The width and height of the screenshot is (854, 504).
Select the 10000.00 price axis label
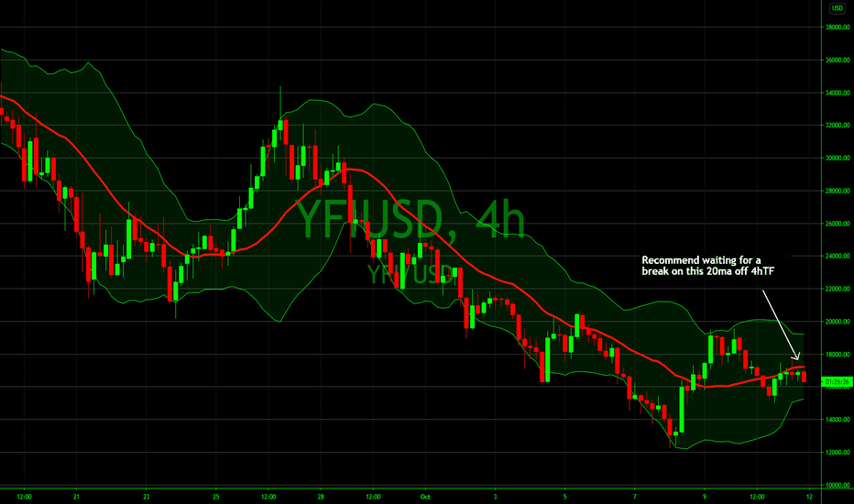838,485
